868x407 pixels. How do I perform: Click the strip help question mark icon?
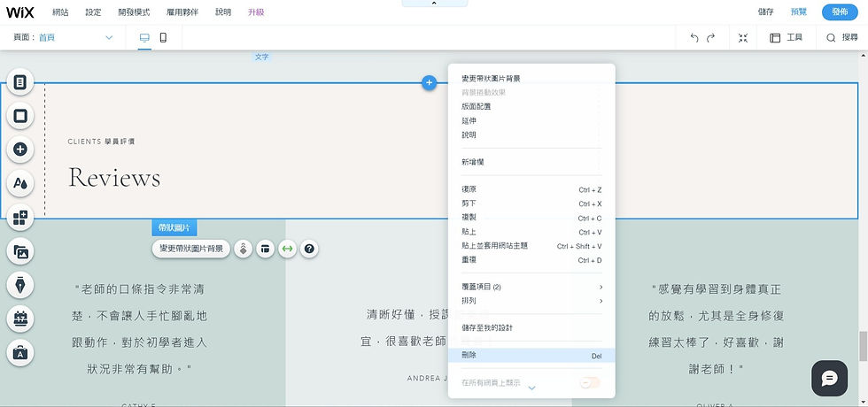[x=309, y=249]
